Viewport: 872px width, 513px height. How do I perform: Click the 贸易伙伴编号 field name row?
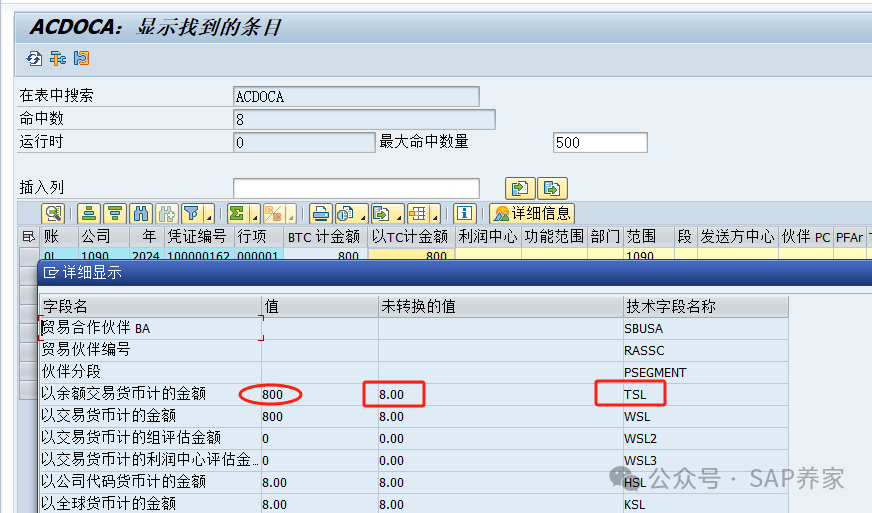coord(150,350)
